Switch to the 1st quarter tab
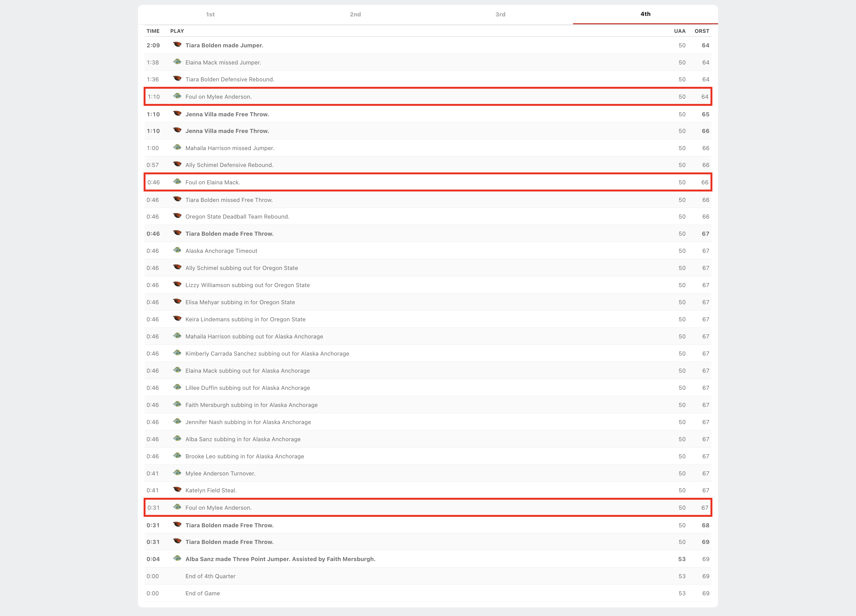856x616 pixels. (210, 14)
